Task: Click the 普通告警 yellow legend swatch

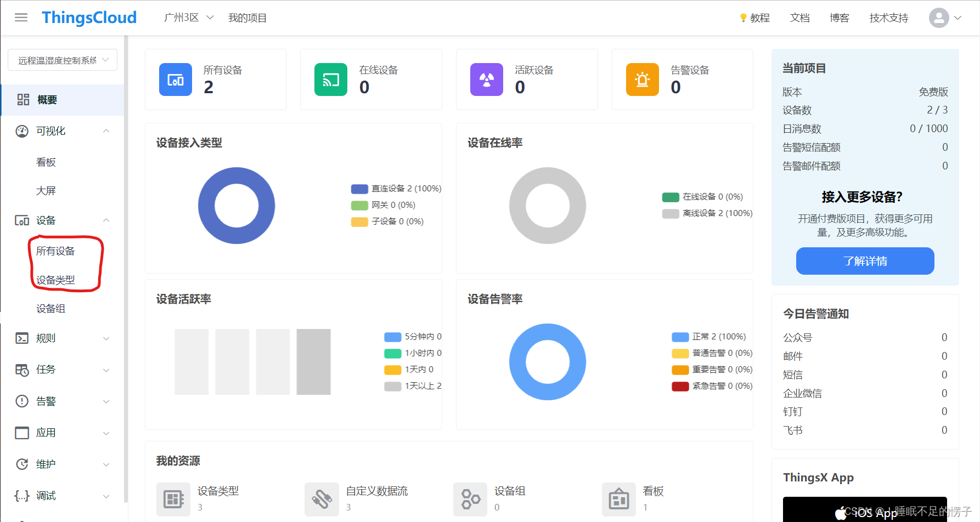Action: 680,354
